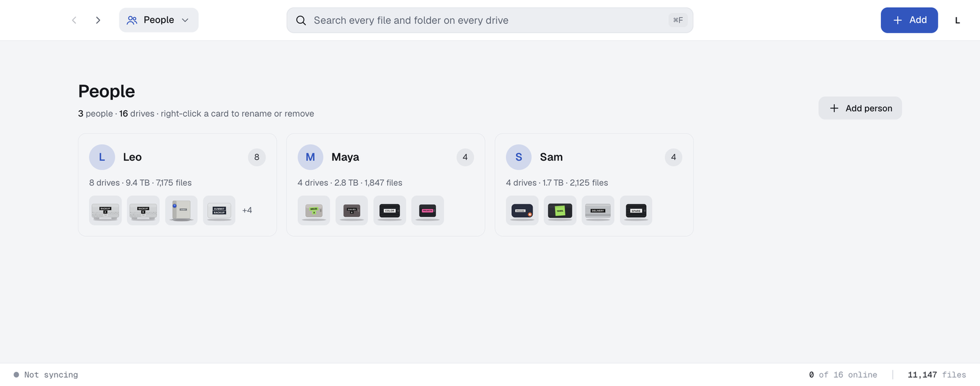
Task: Select Leo's Backup B drive thumbnail
Action: coord(143,210)
